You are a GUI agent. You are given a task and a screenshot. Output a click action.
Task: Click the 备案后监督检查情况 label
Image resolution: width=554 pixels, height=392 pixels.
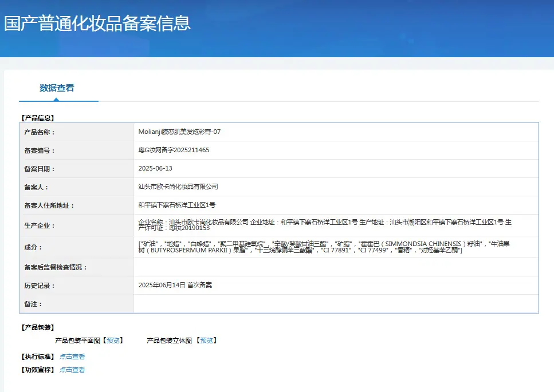(55, 267)
